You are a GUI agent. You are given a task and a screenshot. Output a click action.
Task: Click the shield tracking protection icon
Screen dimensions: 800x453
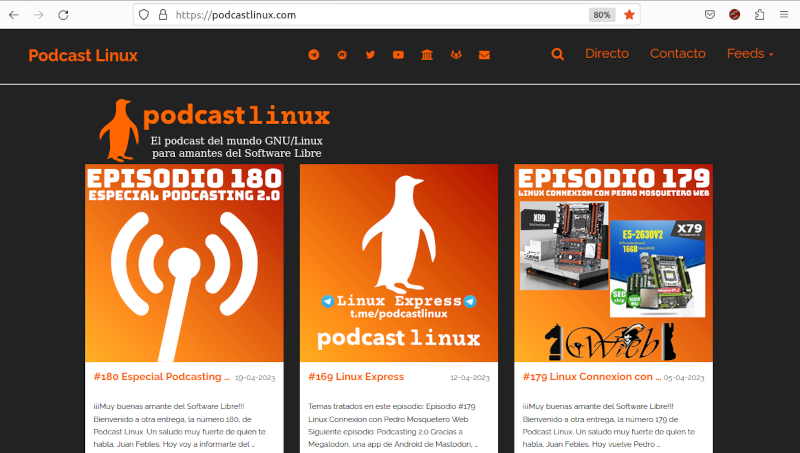click(x=144, y=15)
